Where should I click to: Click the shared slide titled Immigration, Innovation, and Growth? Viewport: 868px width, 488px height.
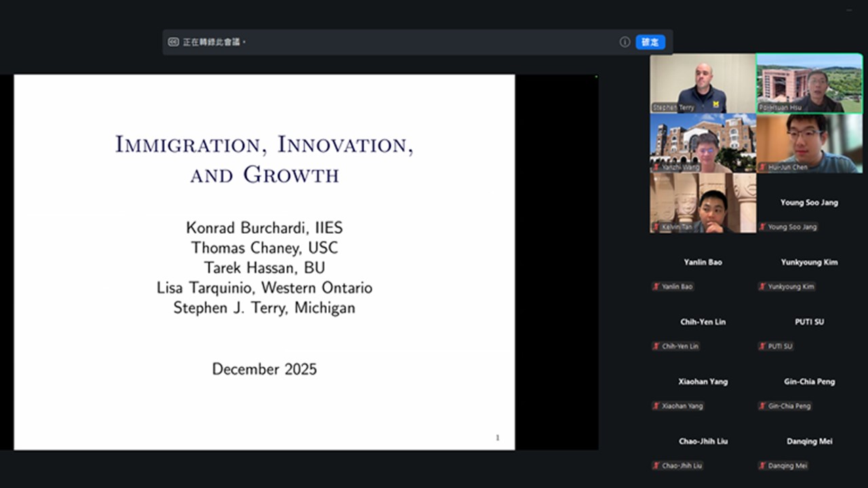click(264, 262)
